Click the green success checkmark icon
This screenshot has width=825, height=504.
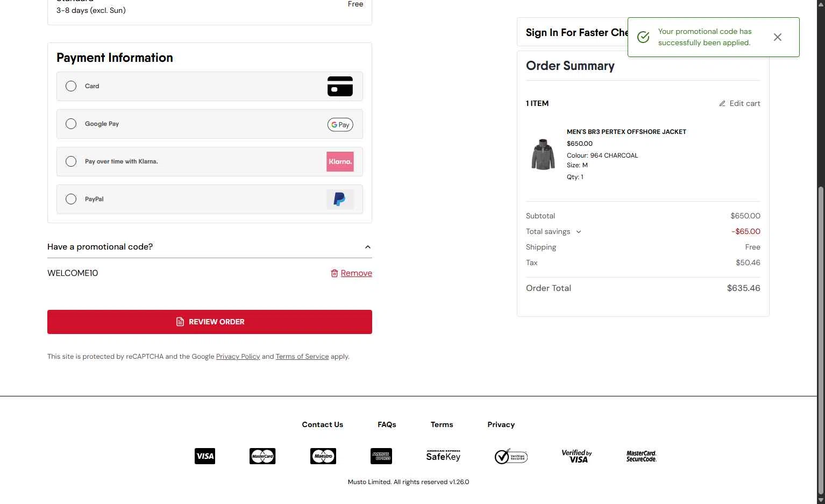(x=643, y=37)
